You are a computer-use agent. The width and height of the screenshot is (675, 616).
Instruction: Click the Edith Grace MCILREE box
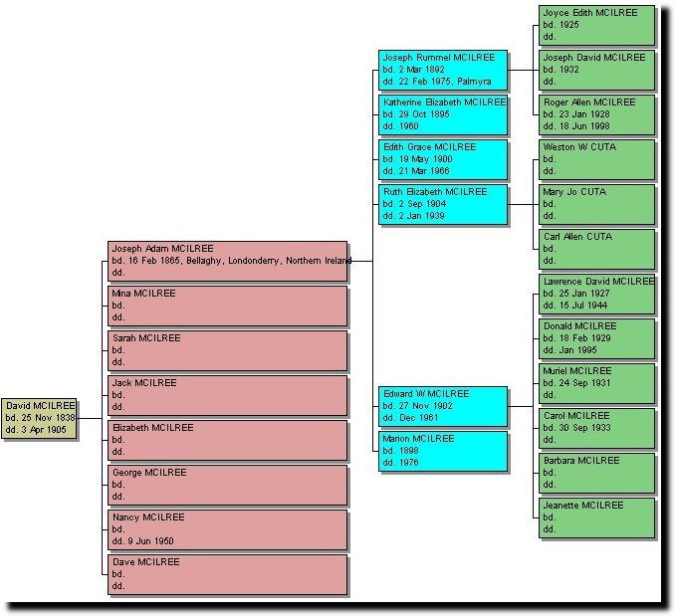point(442,159)
